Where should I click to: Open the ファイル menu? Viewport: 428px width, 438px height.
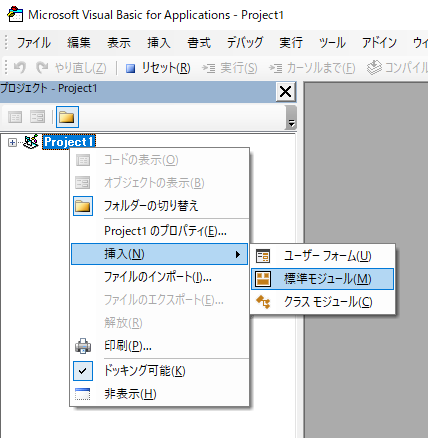click(34, 43)
